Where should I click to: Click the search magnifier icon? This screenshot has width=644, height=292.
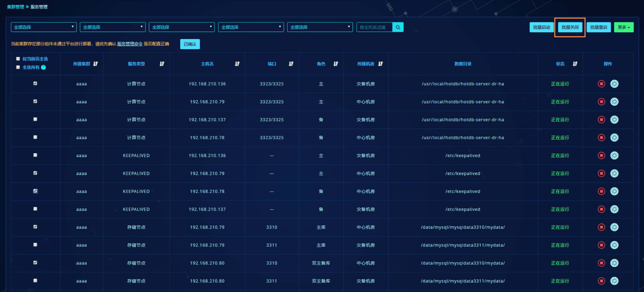click(398, 27)
